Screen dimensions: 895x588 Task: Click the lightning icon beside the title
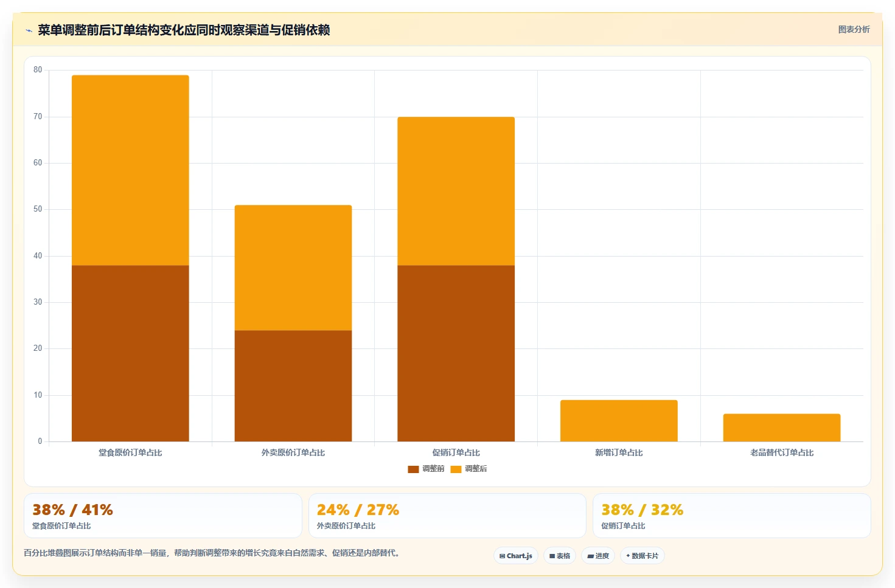pyautogui.click(x=29, y=30)
